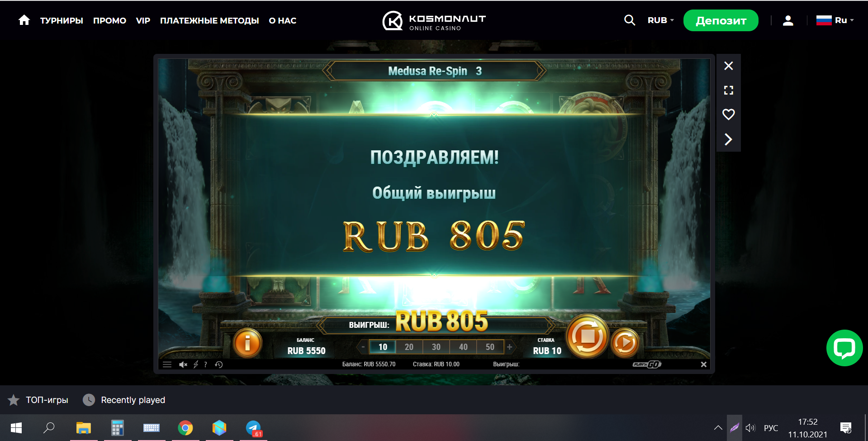
Task: Open the search magnifier in header
Action: click(630, 20)
